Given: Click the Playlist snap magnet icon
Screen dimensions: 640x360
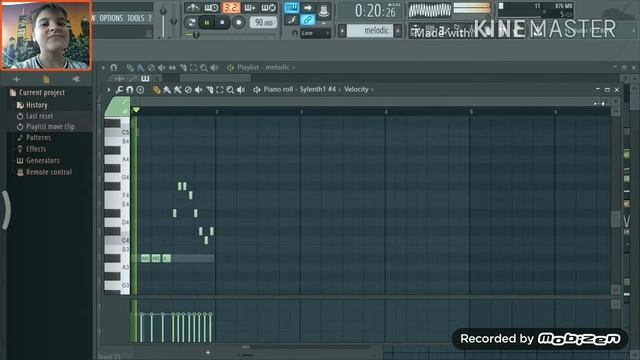Looking at the screenshot, I should click(114, 68).
